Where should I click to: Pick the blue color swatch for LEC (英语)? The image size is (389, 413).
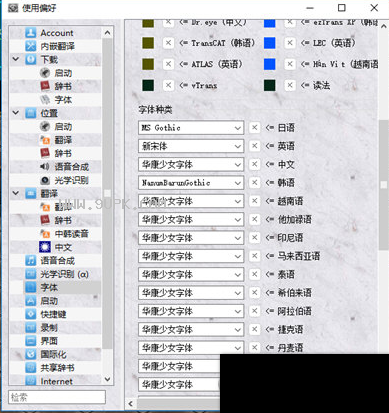(x=270, y=43)
